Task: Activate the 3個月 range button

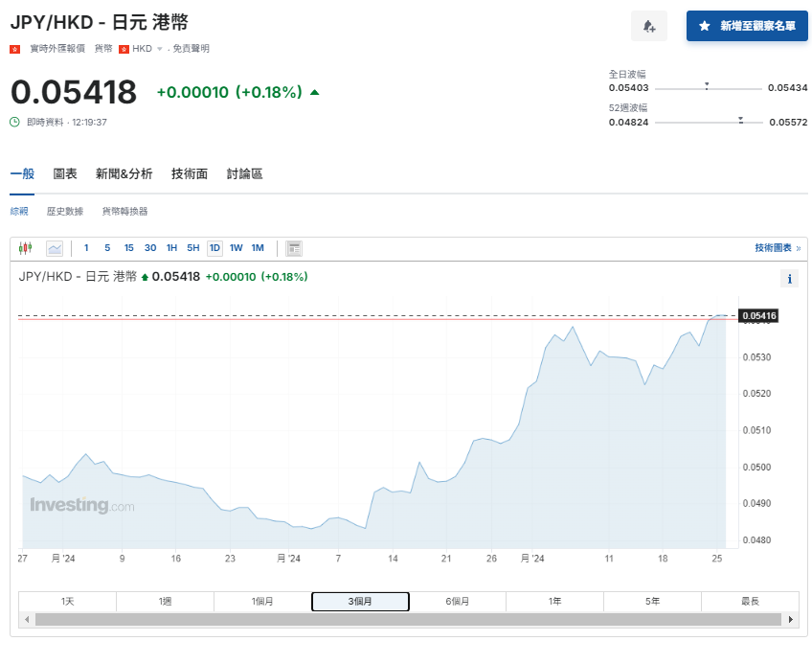Action: click(360, 601)
